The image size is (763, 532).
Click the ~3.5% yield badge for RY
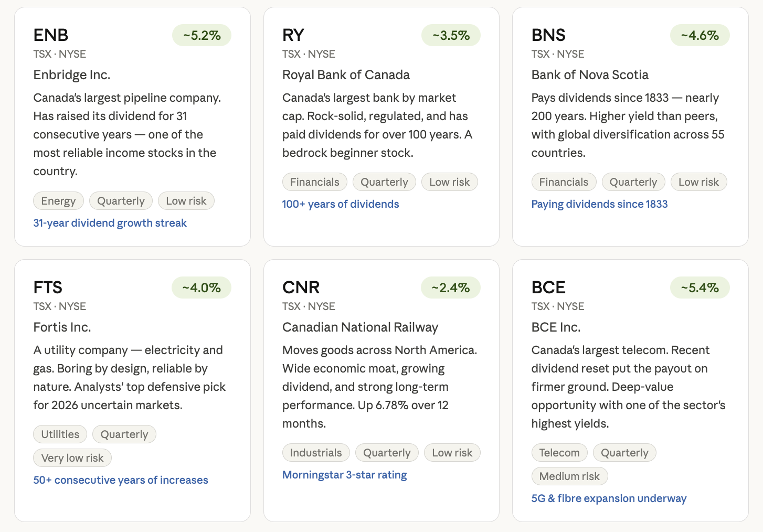[451, 35]
